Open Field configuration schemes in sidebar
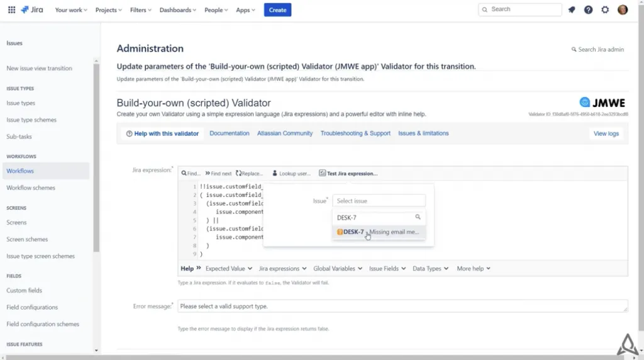 tap(43, 324)
